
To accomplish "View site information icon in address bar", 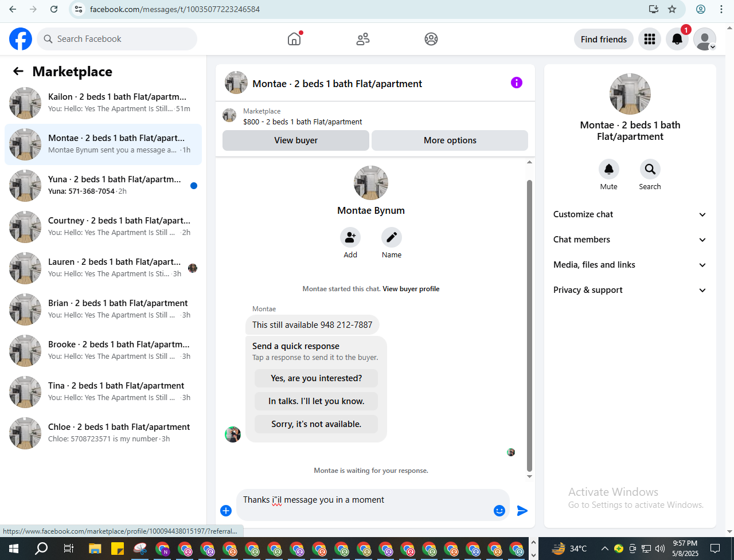I will point(79,9).
